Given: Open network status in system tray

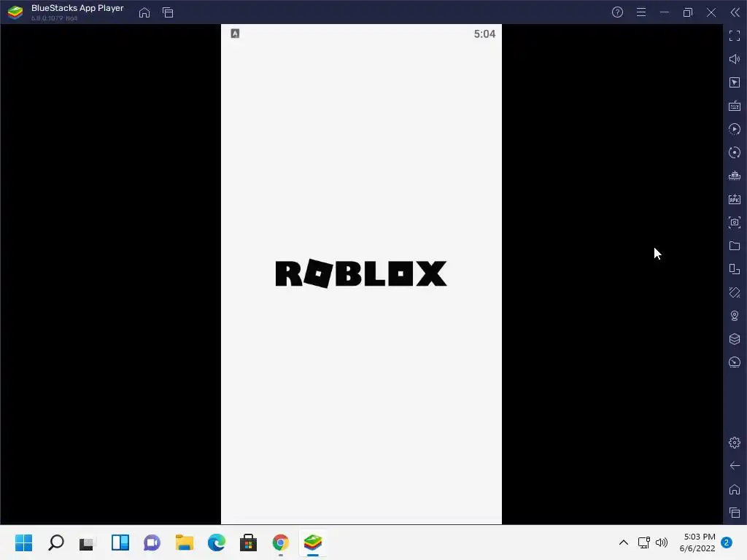Looking at the screenshot, I should coord(643,542).
